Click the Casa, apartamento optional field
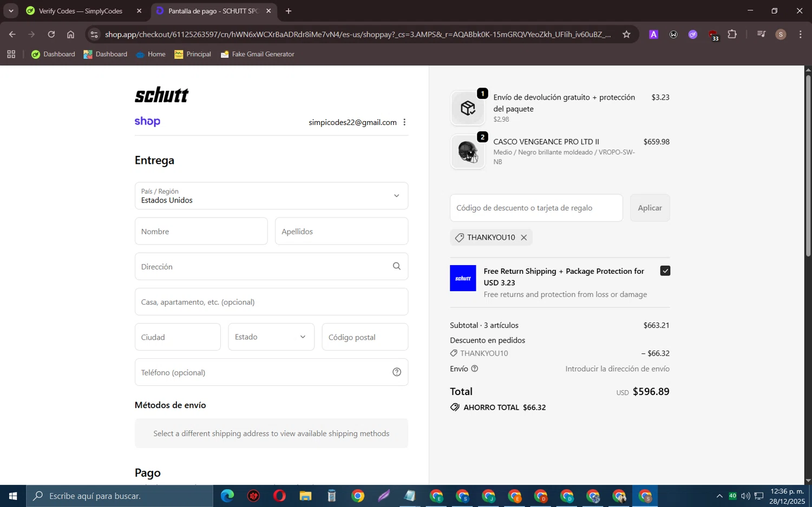Viewport: 812px width, 507px height. 271,302
